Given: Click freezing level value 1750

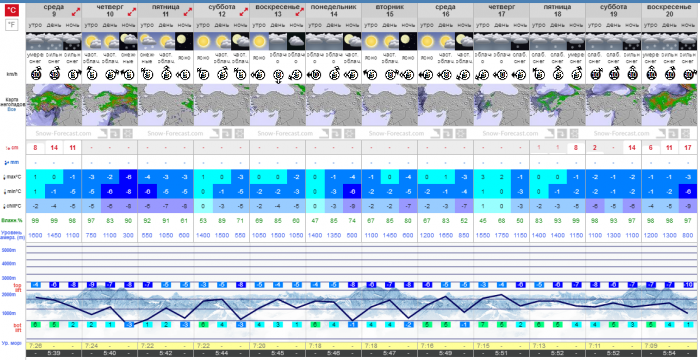Looking at the screenshot, I should coord(501,235).
